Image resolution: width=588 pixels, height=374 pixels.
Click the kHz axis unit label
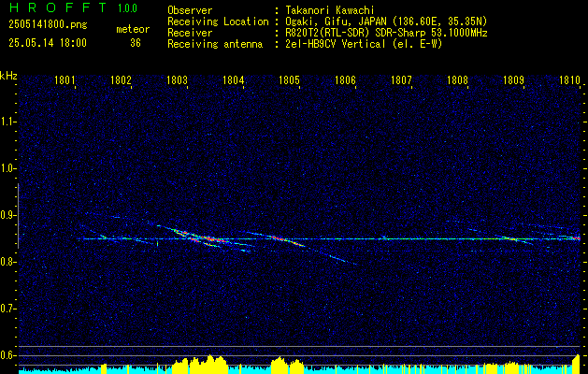click(x=8, y=76)
